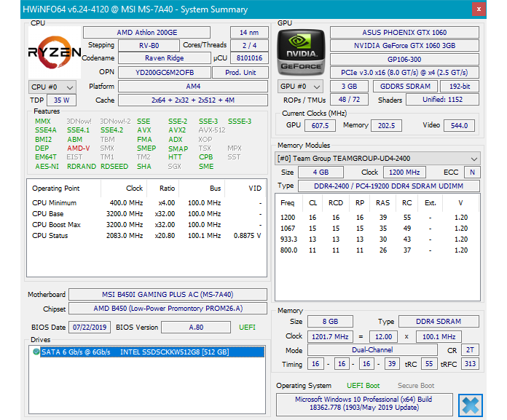Image resolution: width=507 pixels, height=420 pixels.
Task: Click the cache 2x64 + 2x32 field
Action: coord(193,100)
